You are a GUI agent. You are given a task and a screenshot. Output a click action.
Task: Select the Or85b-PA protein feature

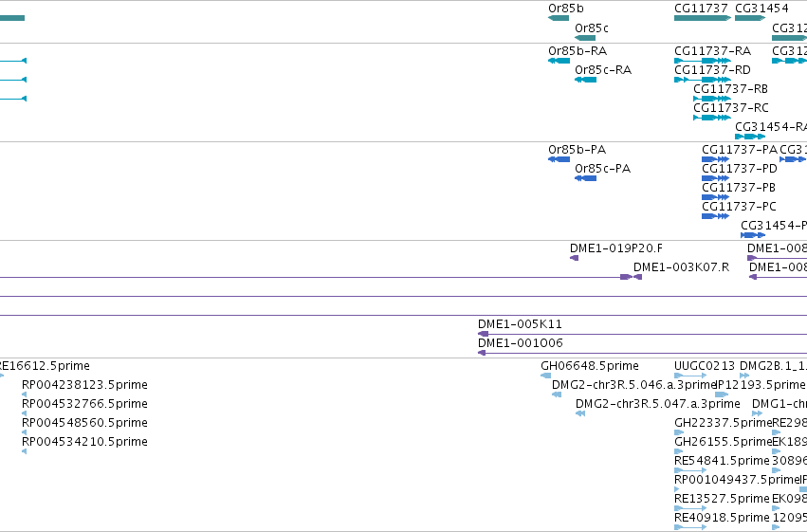pyautogui.click(x=559, y=159)
